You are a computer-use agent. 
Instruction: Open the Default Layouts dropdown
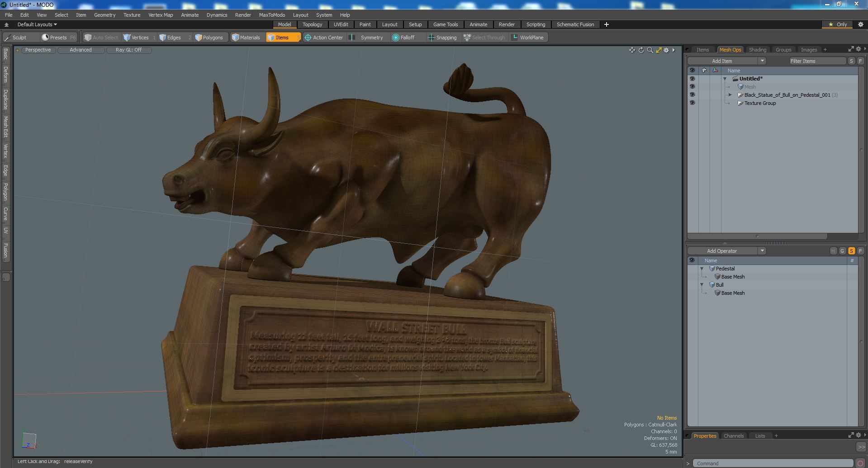click(37, 24)
